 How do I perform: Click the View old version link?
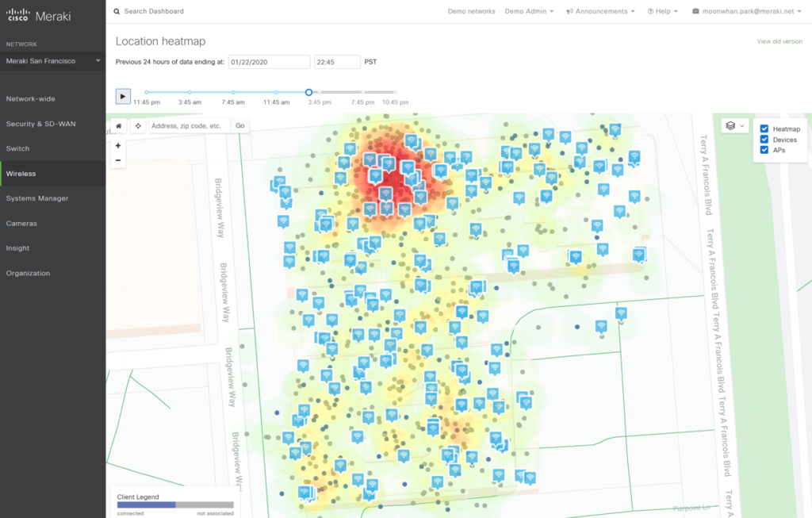pos(779,41)
